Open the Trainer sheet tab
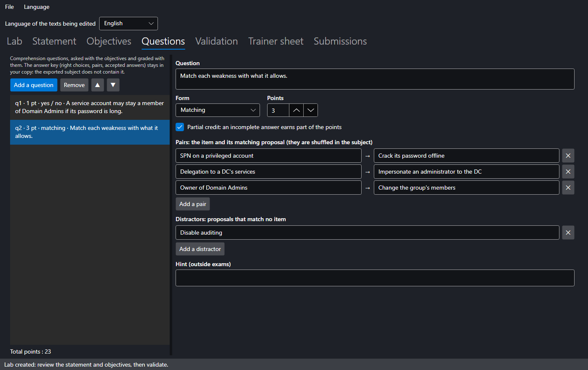Viewport: 588px width, 370px height. (x=276, y=41)
